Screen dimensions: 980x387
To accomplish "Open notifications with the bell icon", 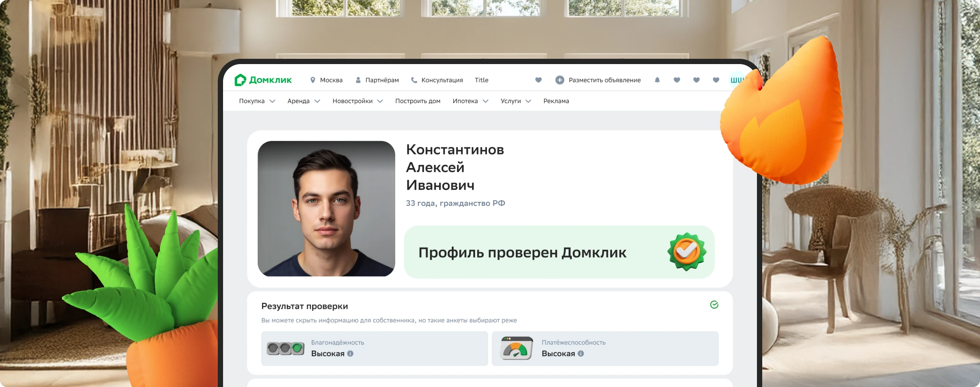I will (657, 80).
